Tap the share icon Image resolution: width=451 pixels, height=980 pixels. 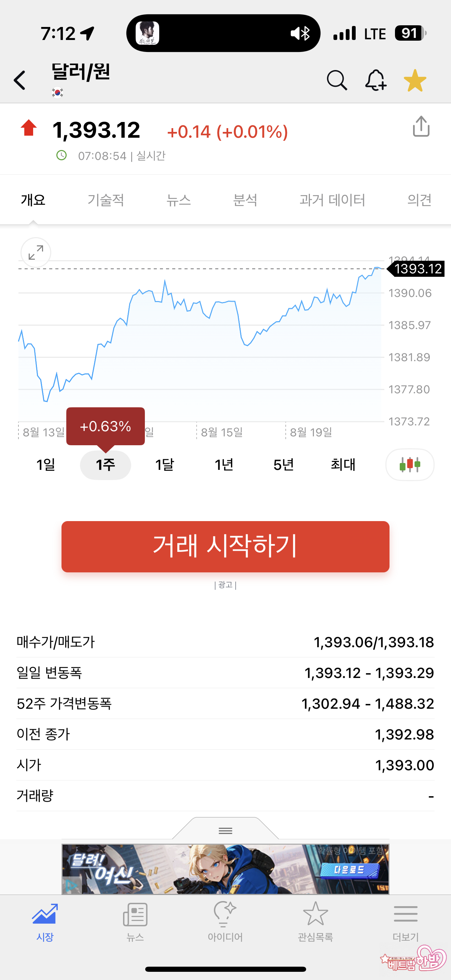pyautogui.click(x=421, y=127)
